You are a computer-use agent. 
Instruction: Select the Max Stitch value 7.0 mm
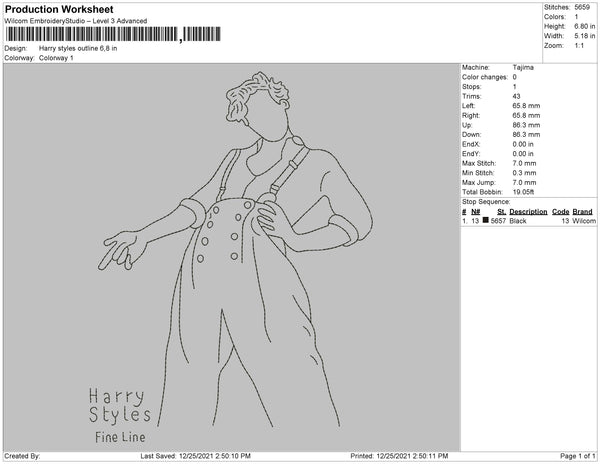pyautogui.click(x=524, y=163)
